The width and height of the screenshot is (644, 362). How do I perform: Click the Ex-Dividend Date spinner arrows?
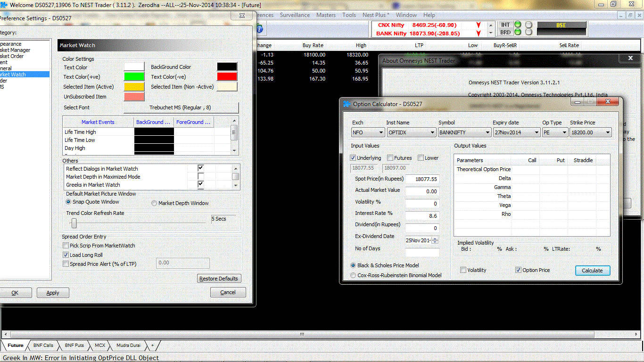click(435, 240)
